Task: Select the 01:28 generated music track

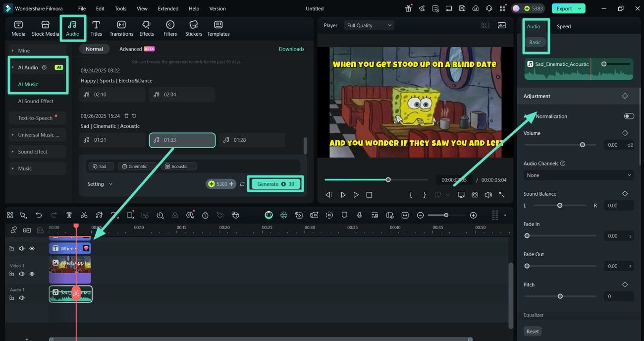Action: [x=252, y=140]
